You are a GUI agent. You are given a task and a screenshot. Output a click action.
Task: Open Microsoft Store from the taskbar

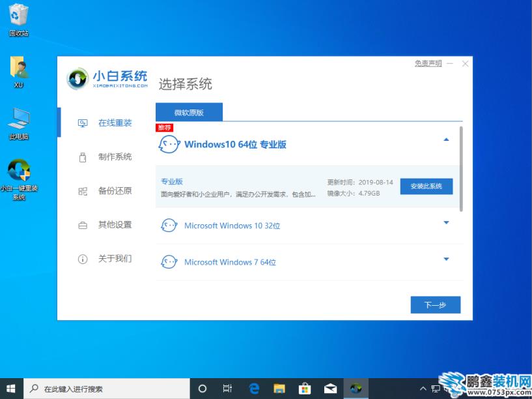coord(305,389)
